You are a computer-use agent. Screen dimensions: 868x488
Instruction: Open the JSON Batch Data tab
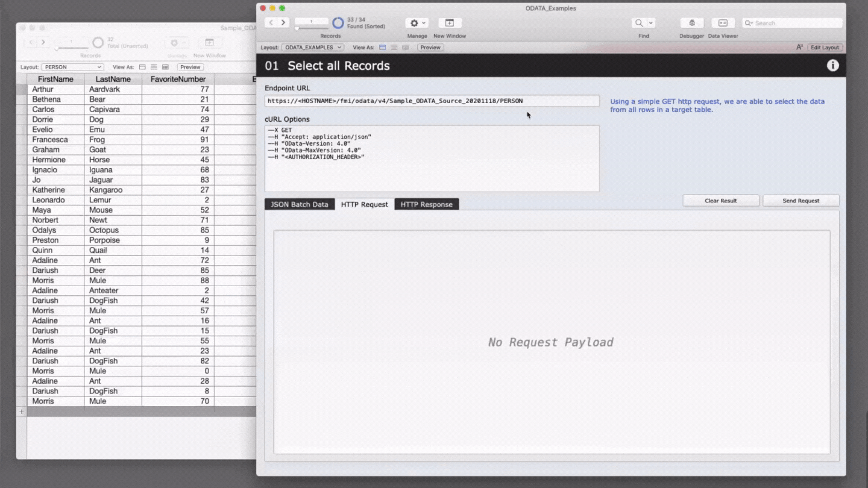(299, 204)
